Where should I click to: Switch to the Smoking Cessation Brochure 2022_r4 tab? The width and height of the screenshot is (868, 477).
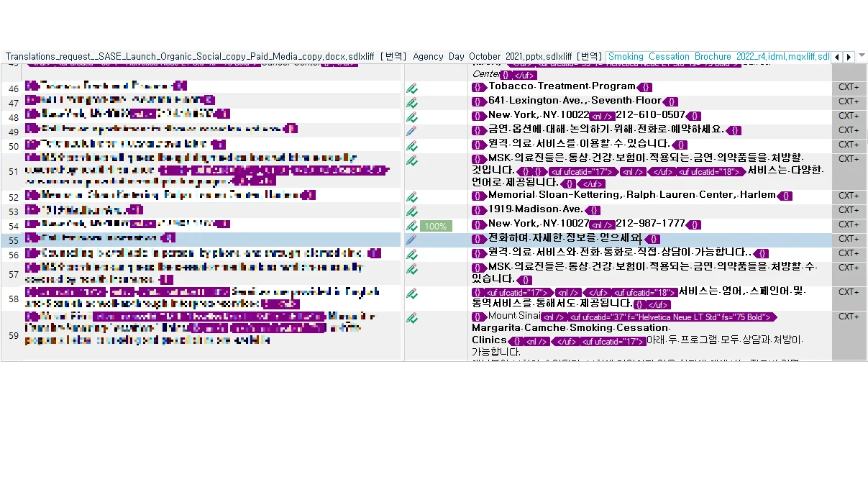point(719,56)
